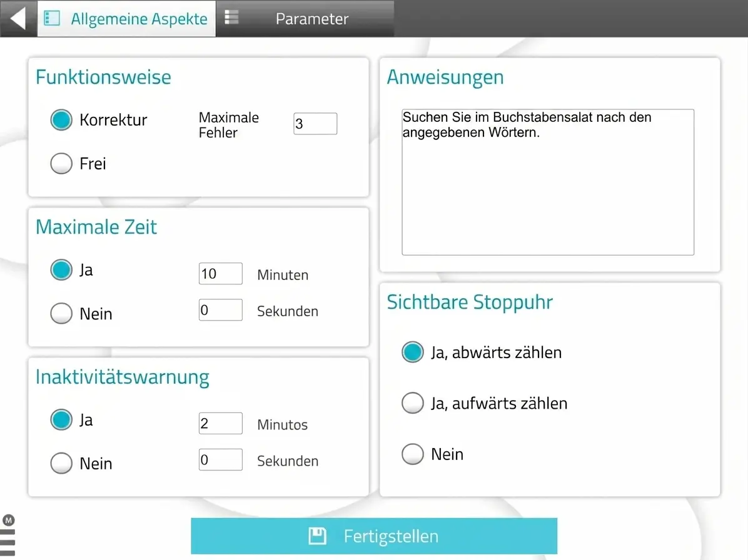
Task: Click the circled M icon
Action: (8, 520)
